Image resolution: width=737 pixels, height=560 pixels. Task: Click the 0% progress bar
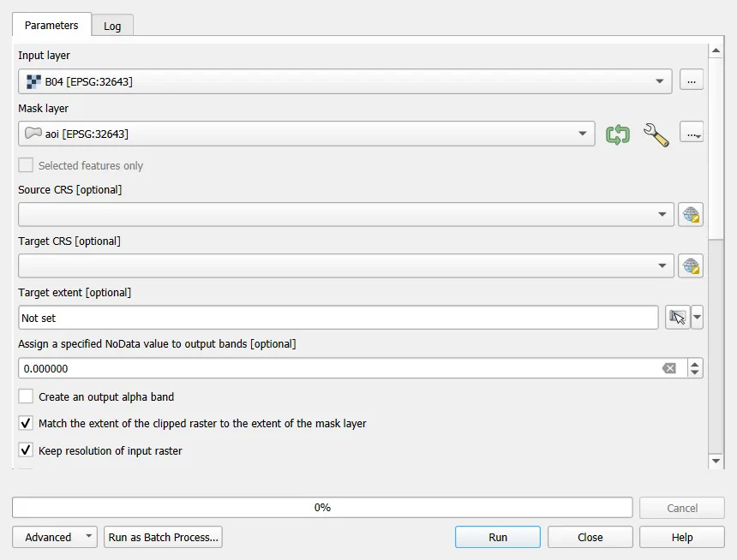click(x=322, y=508)
